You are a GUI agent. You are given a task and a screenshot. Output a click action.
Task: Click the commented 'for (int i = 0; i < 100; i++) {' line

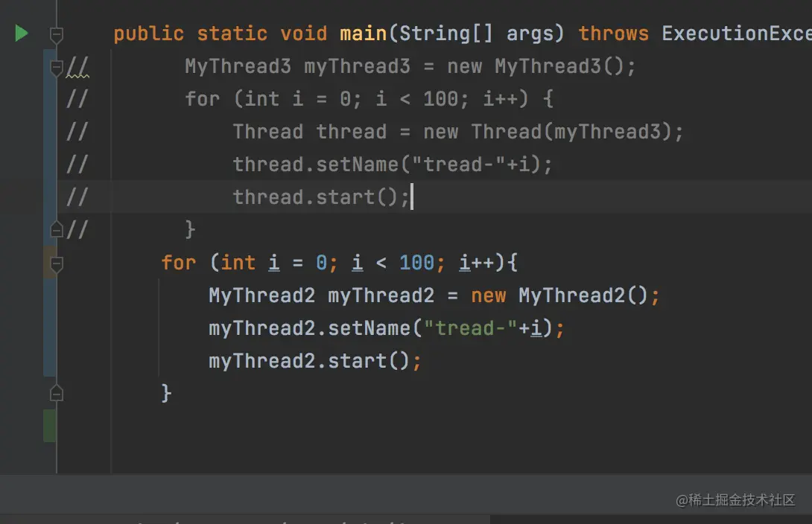pos(369,99)
